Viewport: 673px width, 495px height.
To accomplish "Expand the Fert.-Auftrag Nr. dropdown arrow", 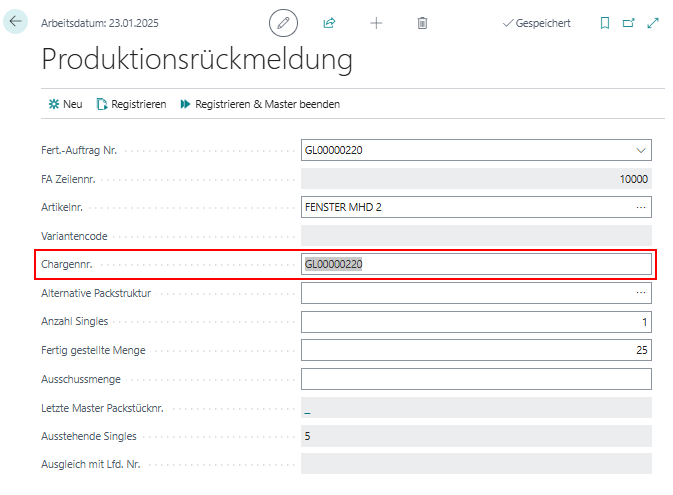I will pos(640,150).
